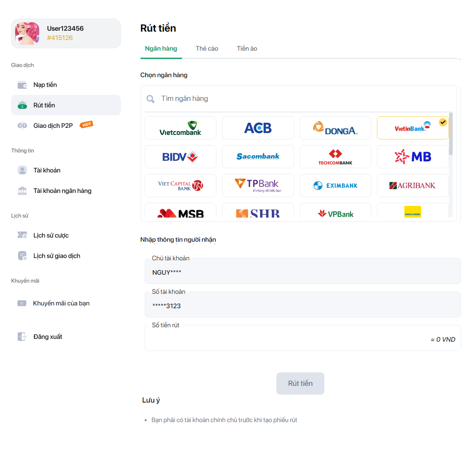Click the Chủ tài khoản field
Viewport: 476px width, 450px height.
click(x=302, y=271)
